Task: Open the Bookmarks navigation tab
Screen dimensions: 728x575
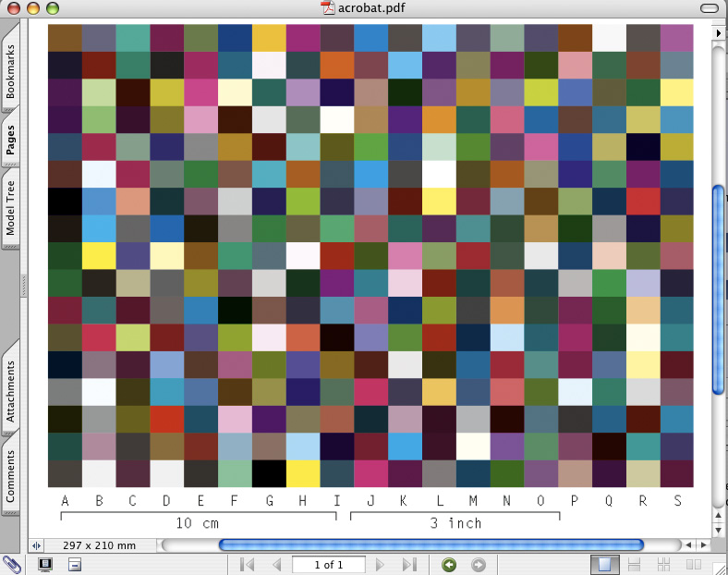Action: tap(10, 69)
